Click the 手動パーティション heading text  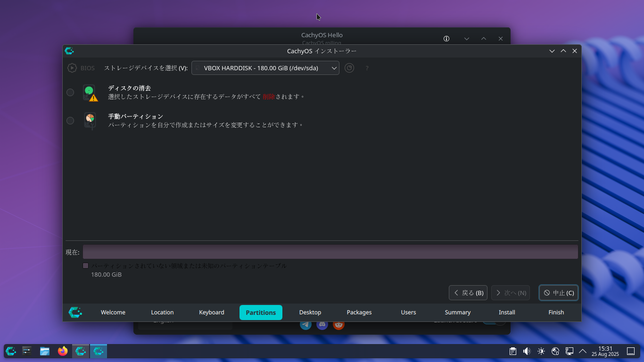pyautogui.click(x=136, y=116)
